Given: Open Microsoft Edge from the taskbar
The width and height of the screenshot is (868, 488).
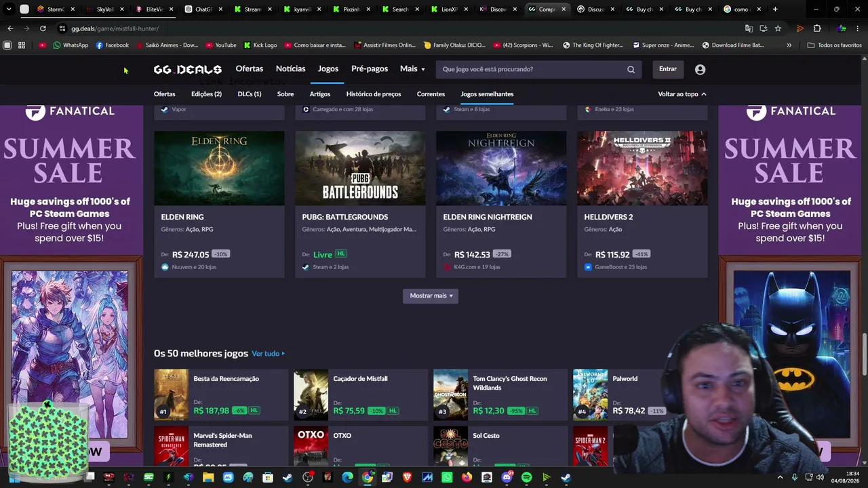Looking at the screenshot, I should pos(347,477).
